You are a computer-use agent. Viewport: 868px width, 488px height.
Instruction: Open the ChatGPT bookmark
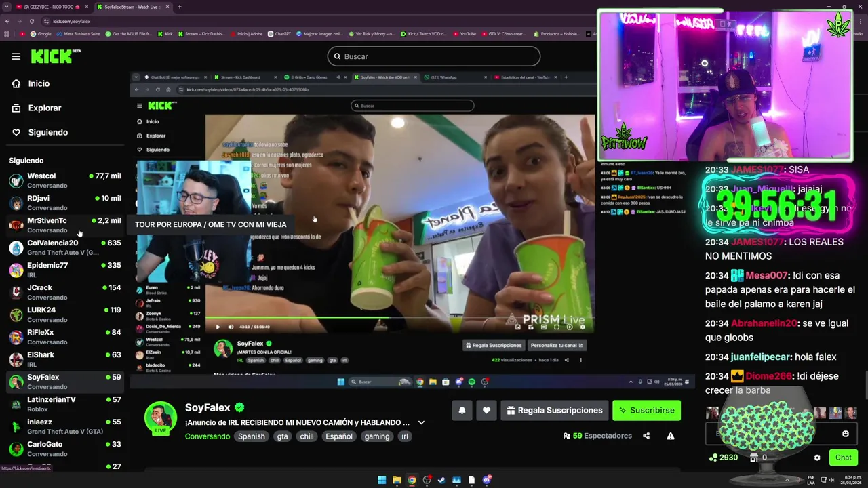tap(279, 33)
